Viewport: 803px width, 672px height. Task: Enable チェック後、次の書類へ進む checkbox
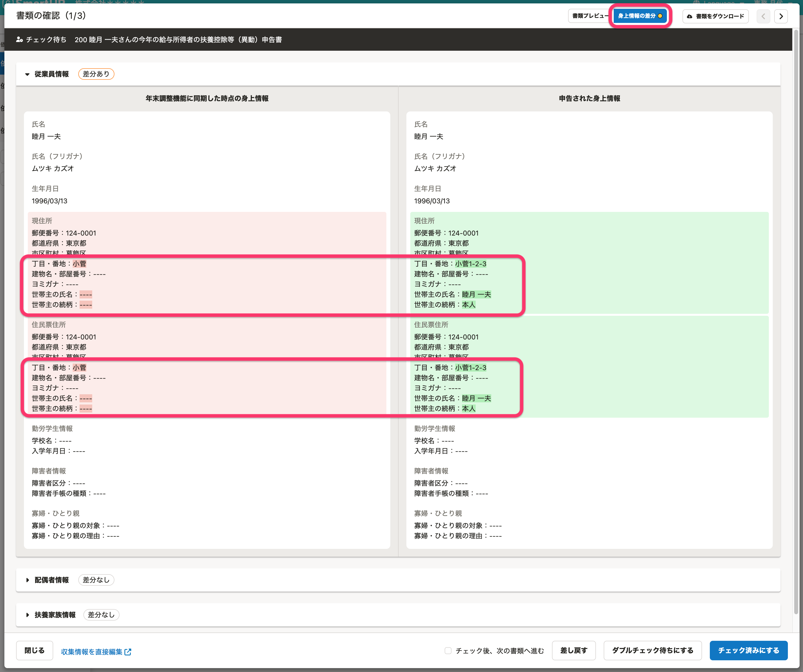(448, 651)
